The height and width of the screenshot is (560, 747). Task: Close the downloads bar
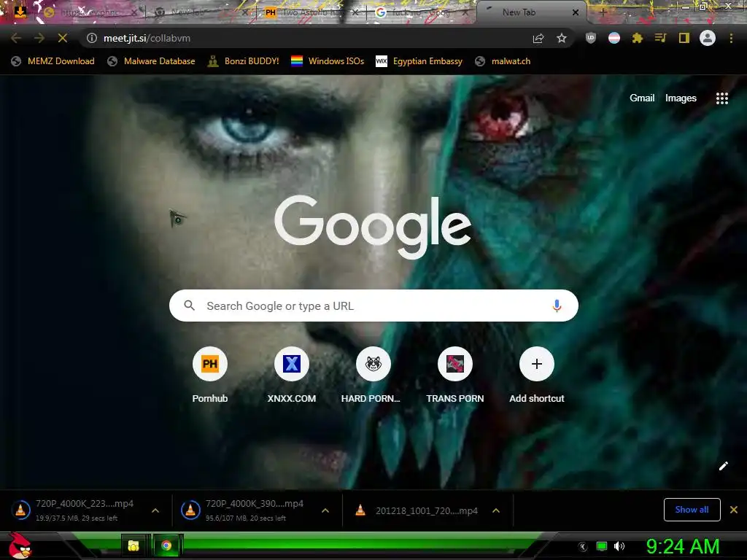(x=734, y=510)
